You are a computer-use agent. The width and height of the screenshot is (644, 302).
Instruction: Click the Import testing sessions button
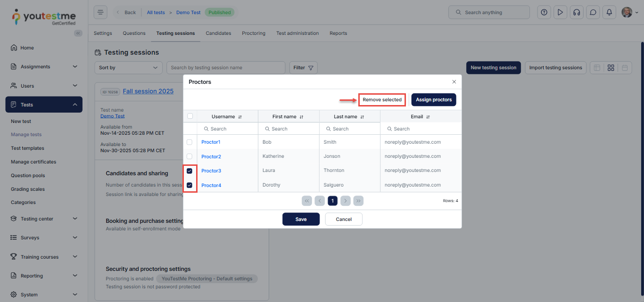[555, 68]
